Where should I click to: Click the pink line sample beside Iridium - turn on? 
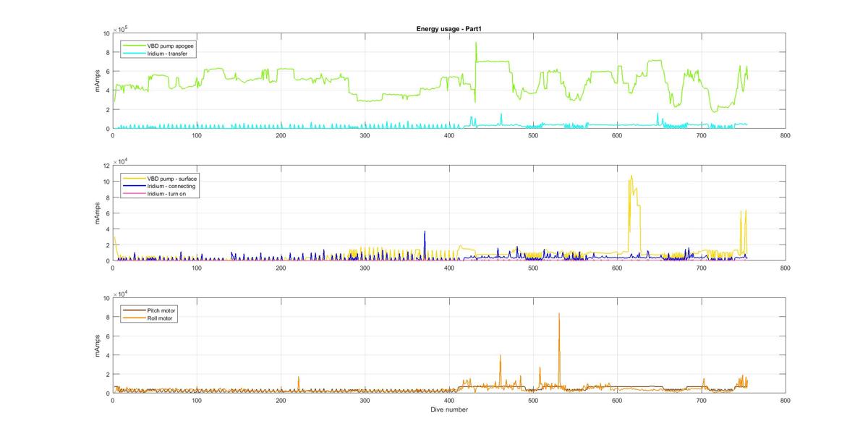point(134,193)
